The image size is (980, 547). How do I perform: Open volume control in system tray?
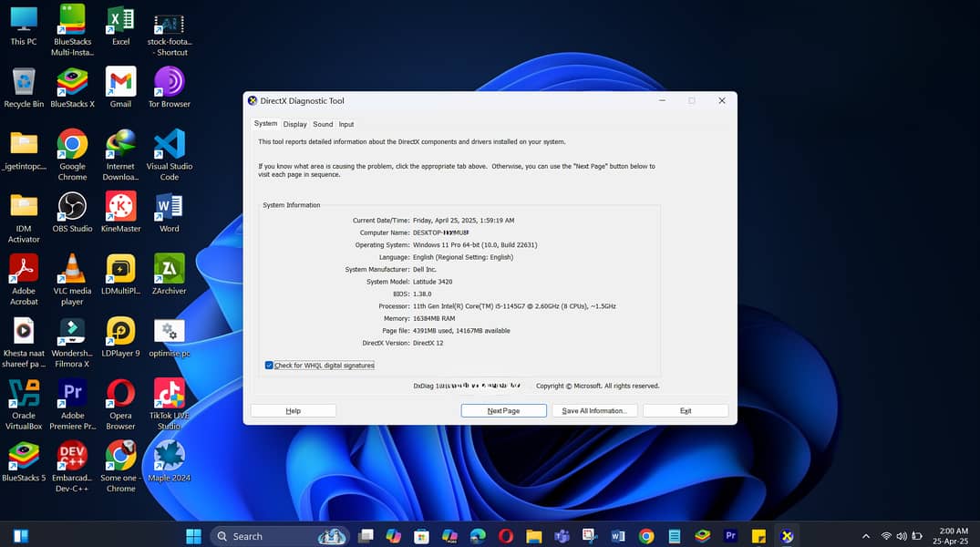coord(902,536)
